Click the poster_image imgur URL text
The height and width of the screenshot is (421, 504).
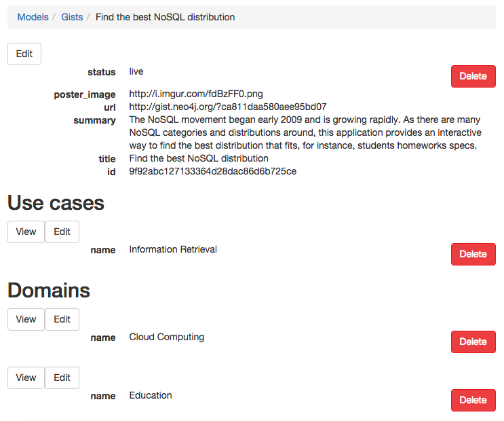pyautogui.click(x=196, y=94)
